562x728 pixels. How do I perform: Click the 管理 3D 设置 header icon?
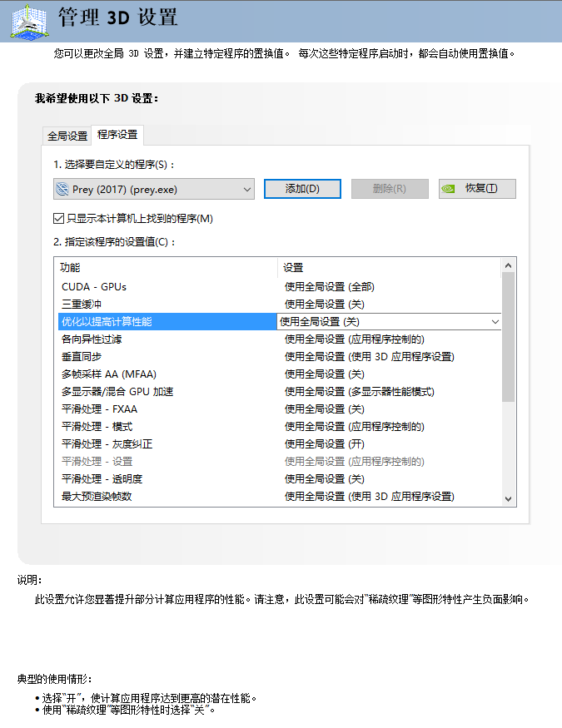(30, 22)
